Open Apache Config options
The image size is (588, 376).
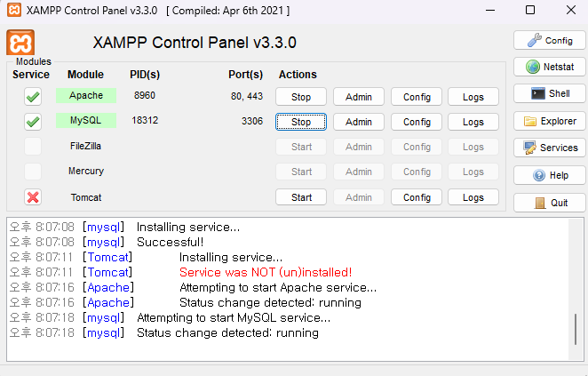point(417,97)
